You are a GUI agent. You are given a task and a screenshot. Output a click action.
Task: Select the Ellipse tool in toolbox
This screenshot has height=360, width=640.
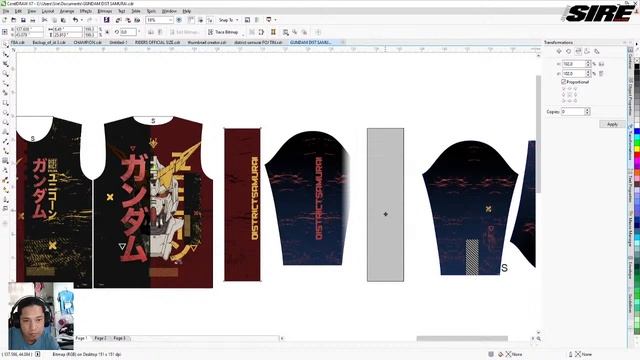point(5,113)
